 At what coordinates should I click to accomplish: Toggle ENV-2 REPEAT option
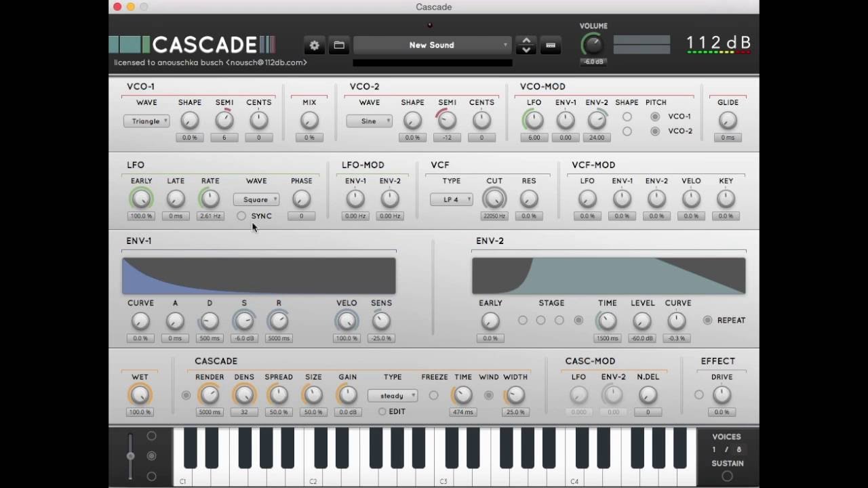tap(707, 320)
